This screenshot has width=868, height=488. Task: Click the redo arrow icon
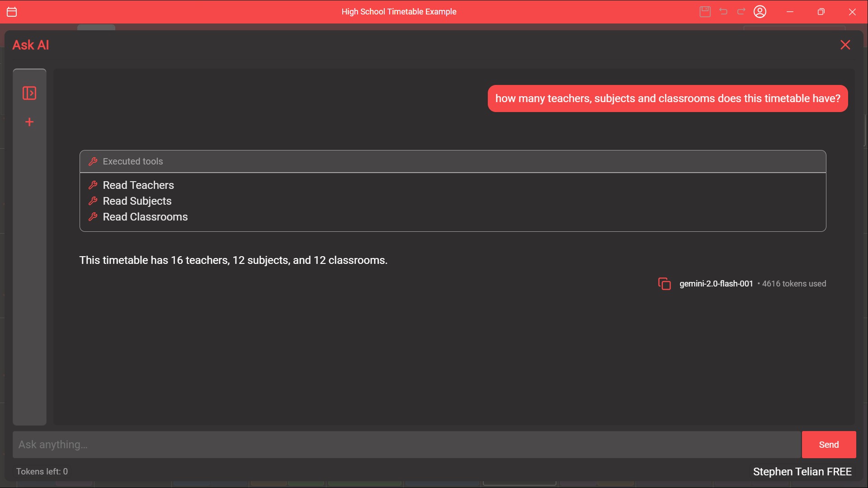pos(741,12)
